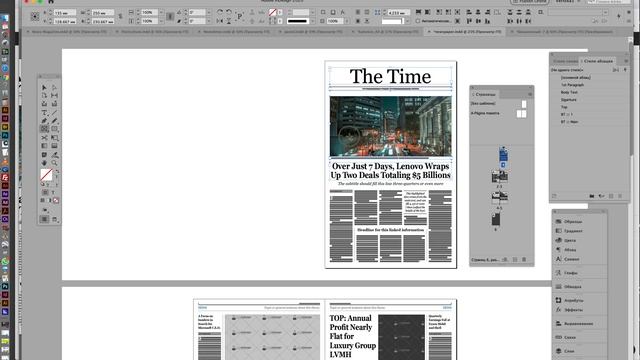Select the Pen tool
Viewport: 640px width, 360px height.
[44, 121]
